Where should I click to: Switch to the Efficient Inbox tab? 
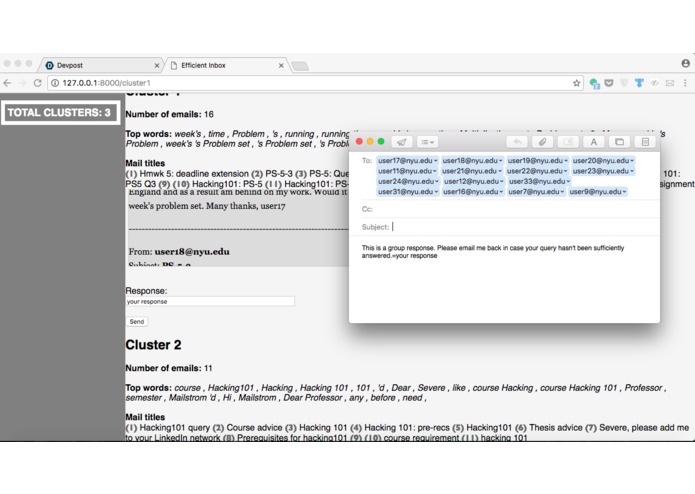pos(226,65)
